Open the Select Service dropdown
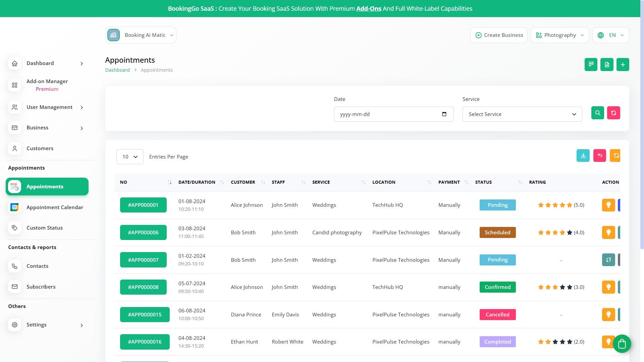This screenshot has width=644, height=362. click(522, 114)
